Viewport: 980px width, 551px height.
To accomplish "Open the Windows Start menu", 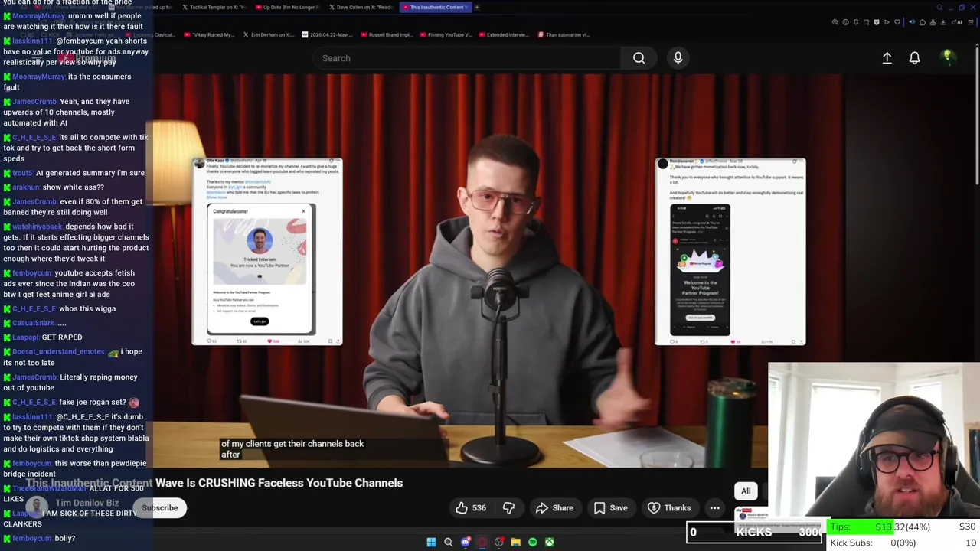I will (431, 542).
